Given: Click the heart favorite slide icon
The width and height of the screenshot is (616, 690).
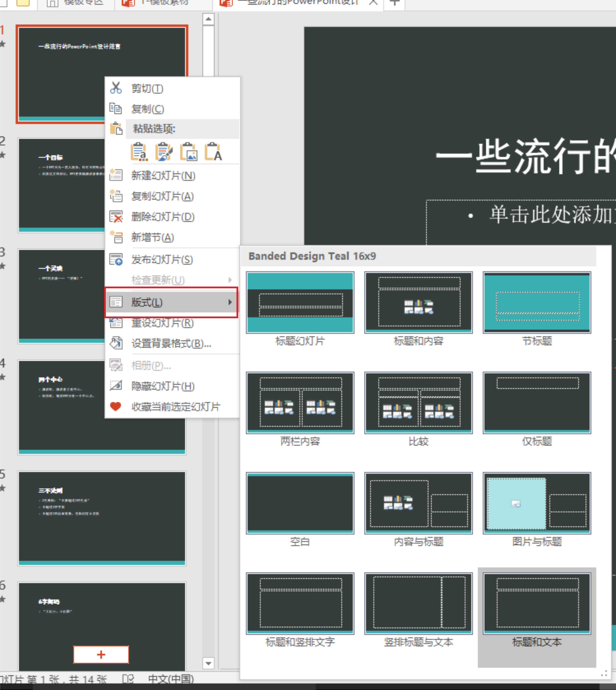Looking at the screenshot, I should click(x=116, y=406).
